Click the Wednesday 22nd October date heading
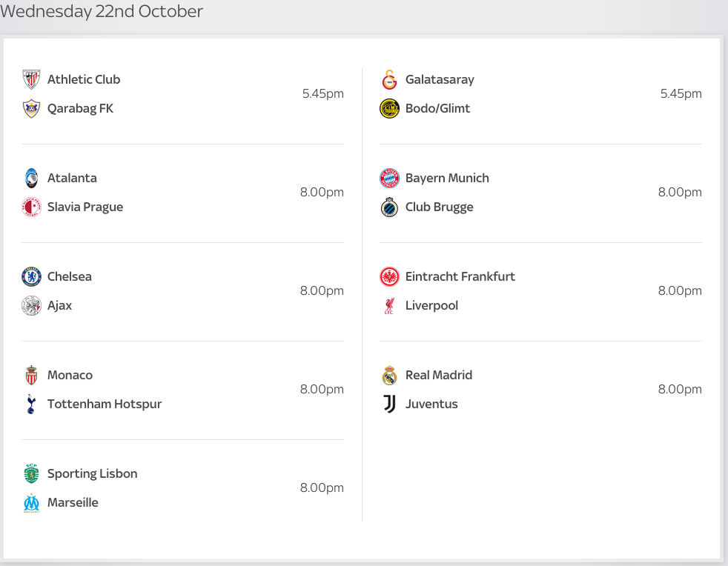728x566 pixels. click(102, 12)
